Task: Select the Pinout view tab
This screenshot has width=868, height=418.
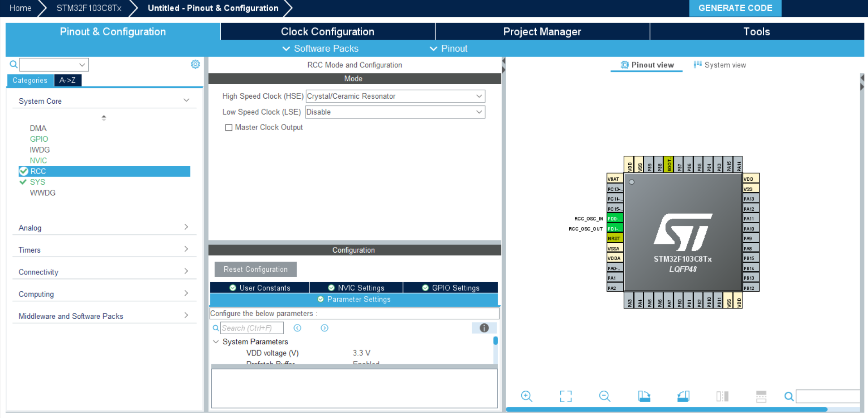Action: click(x=647, y=65)
